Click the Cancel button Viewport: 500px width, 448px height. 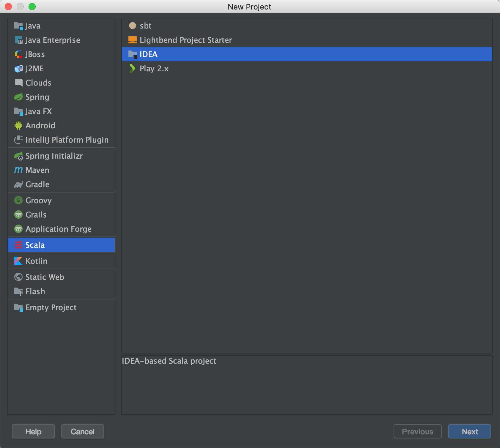[x=83, y=431]
